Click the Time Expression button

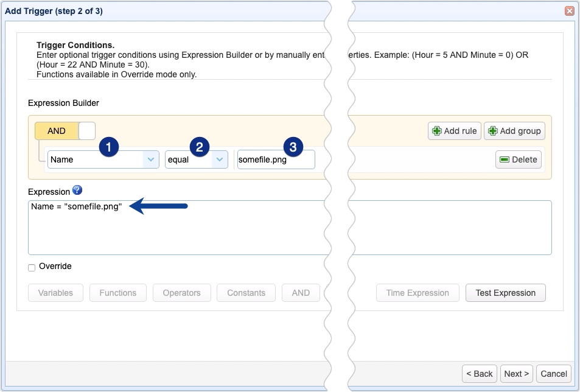(x=418, y=293)
